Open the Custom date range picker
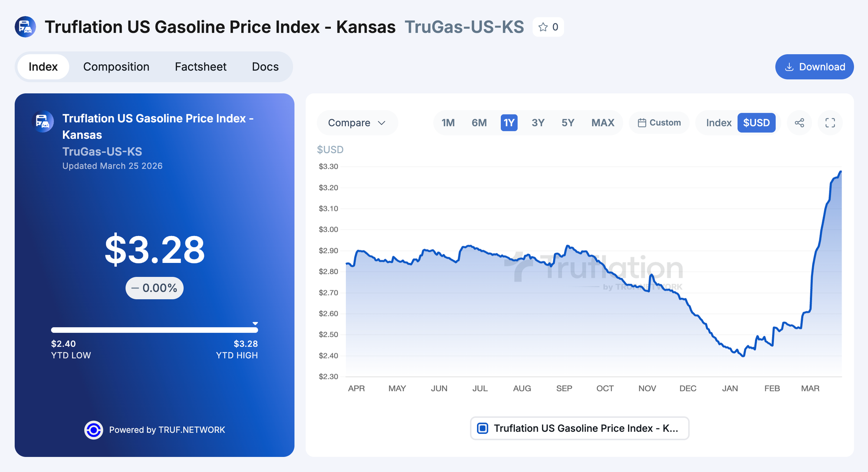868x472 pixels. click(x=659, y=123)
